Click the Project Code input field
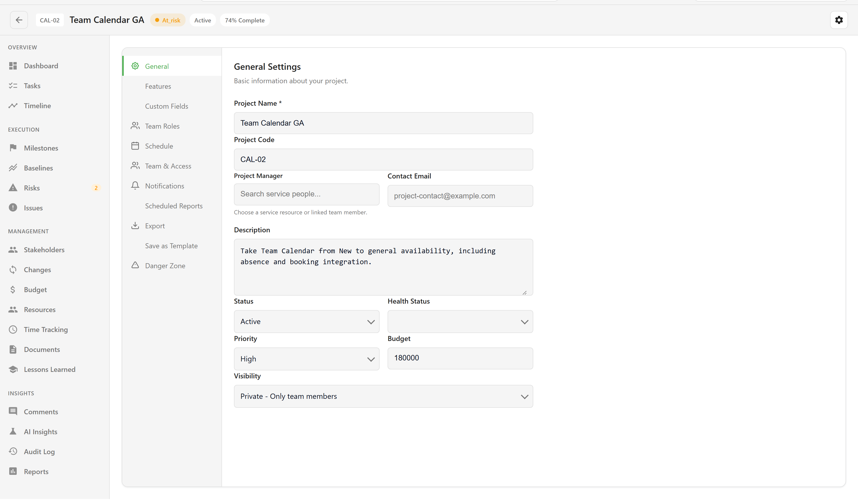This screenshot has width=858, height=504. coord(383,160)
